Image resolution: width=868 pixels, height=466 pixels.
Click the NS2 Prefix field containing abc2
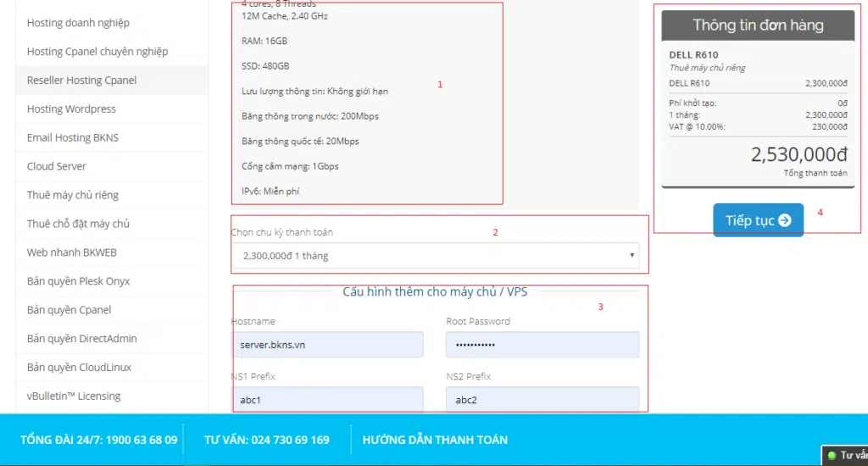(542, 399)
